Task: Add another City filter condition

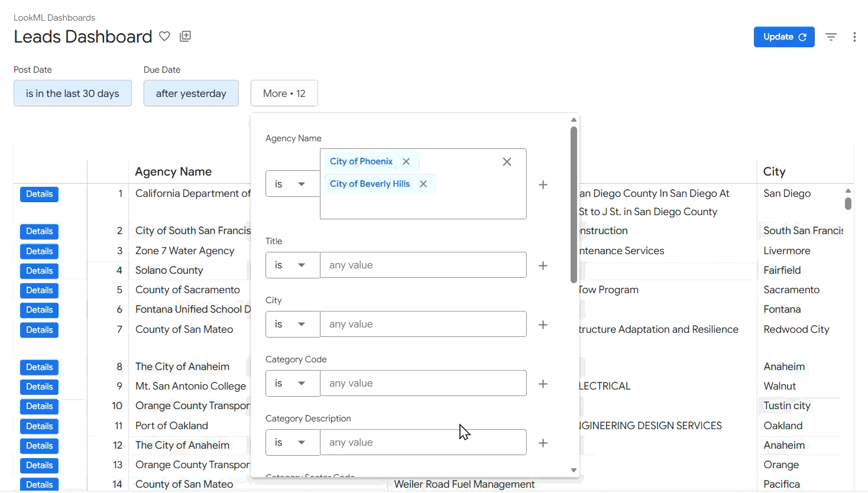Action: pos(543,325)
